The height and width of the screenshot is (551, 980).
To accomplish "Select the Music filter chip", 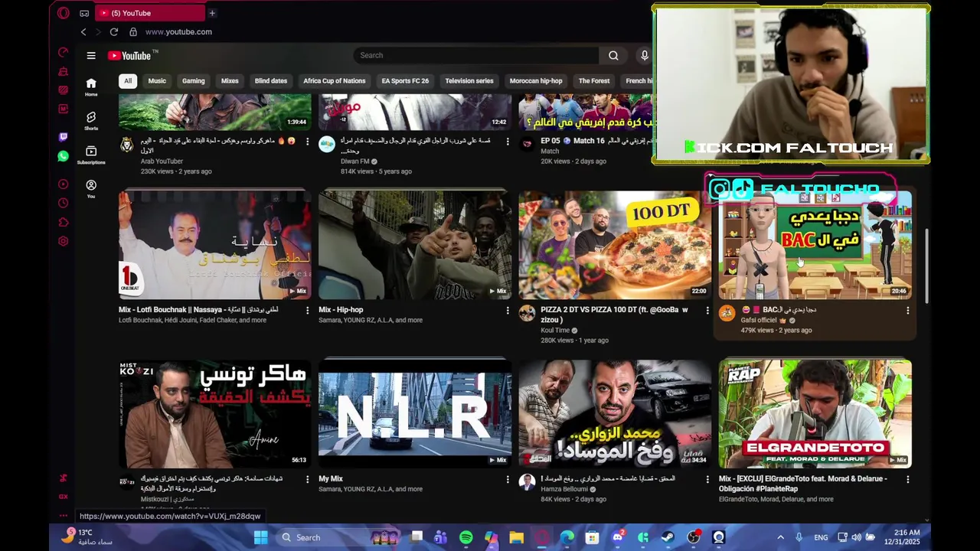I will 157,81.
